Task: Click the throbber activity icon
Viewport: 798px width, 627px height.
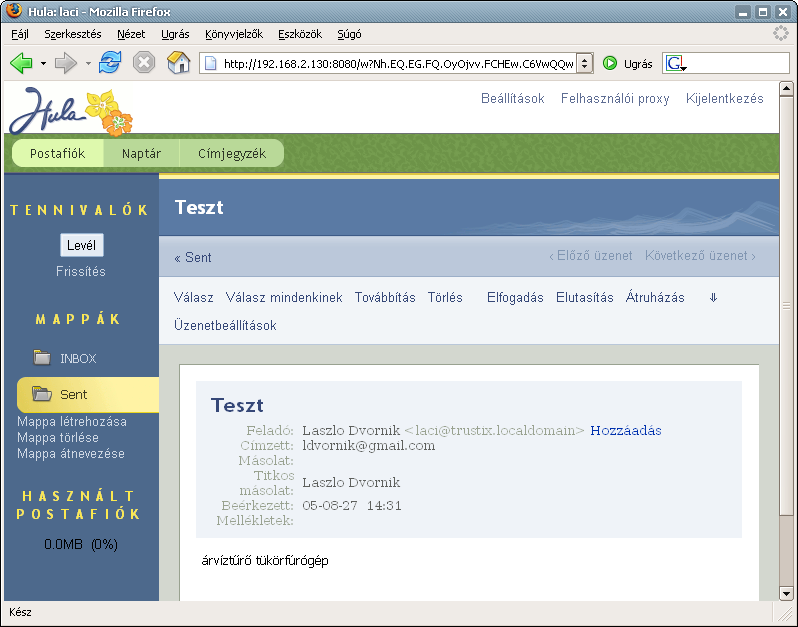Action: pyautogui.click(x=781, y=33)
